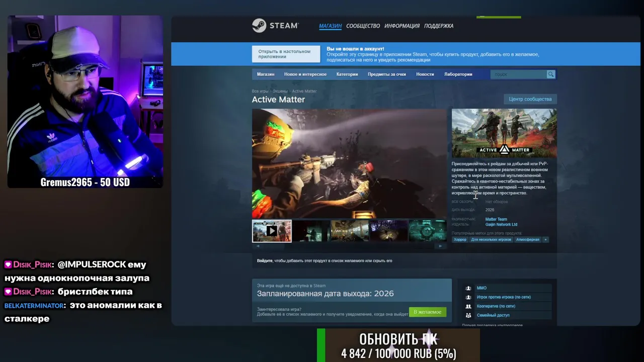Click chat user name BELKATERMINATOR
The height and width of the screenshot is (362, 644).
[x=35, y=306]
